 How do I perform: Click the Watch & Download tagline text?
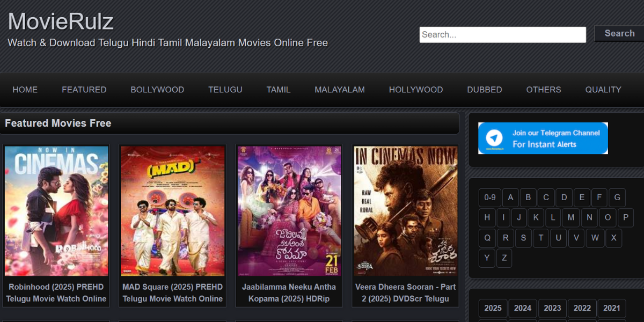pos(167,43)
